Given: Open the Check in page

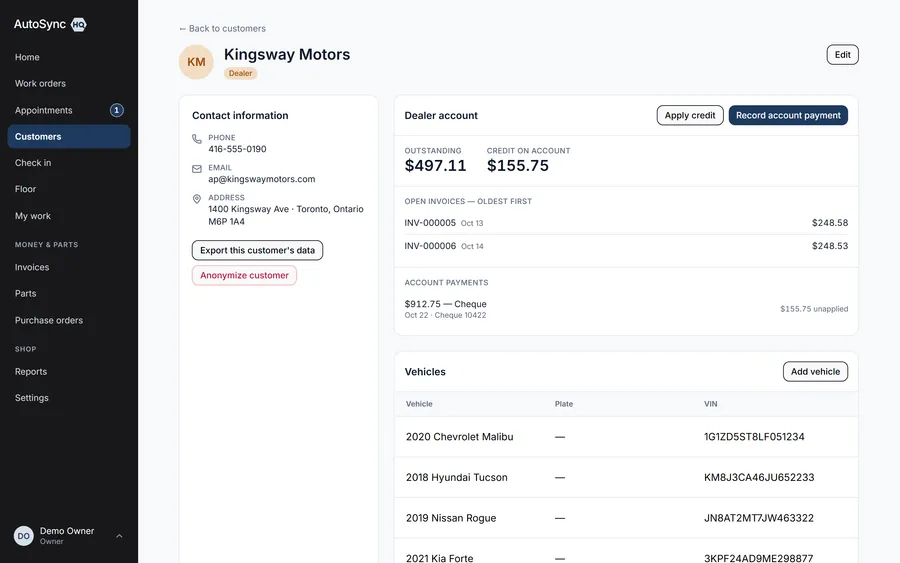Looking at the screenshot, I should (x=69, y=163).
